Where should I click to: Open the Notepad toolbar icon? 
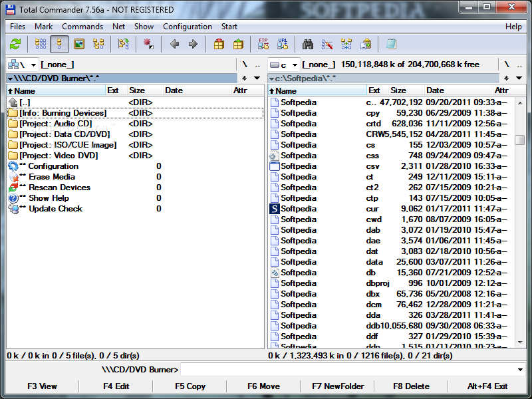(391, 44)
